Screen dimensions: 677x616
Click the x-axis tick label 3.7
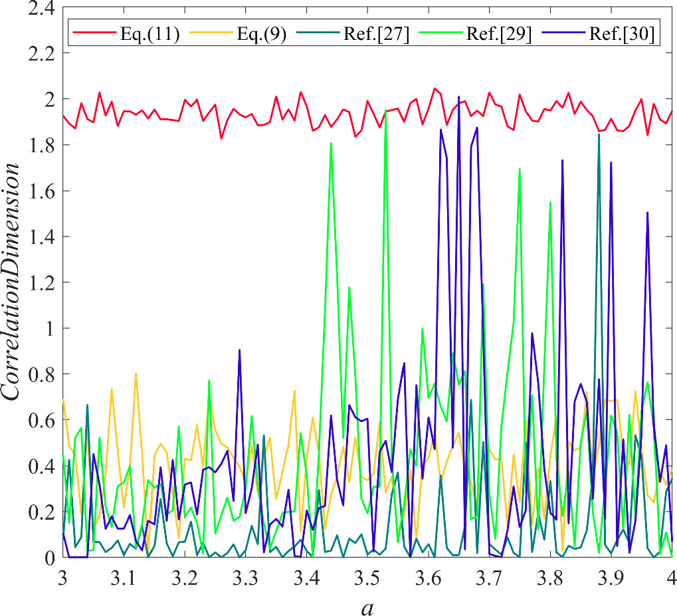[x=489, y=578]
